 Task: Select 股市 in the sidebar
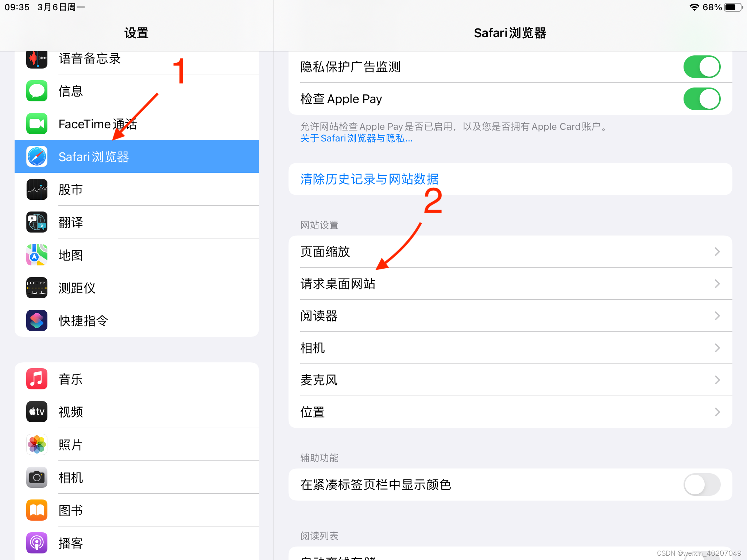click(137, 189)
